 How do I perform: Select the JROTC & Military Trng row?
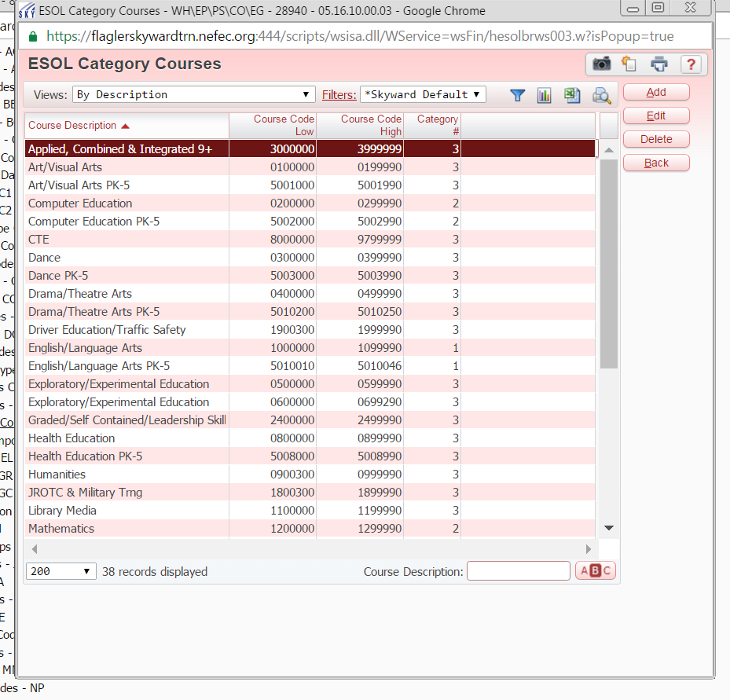pos(310,493)
